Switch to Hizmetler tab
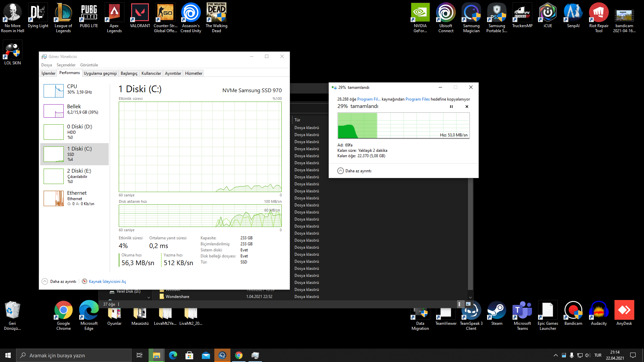This screenshot has height=362, width=644. point(194,73)
